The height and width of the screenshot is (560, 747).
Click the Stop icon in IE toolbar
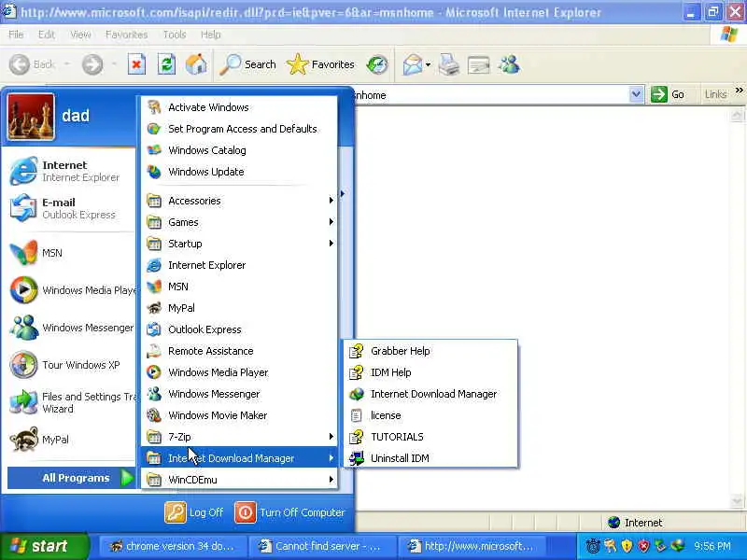pos(136,64)
